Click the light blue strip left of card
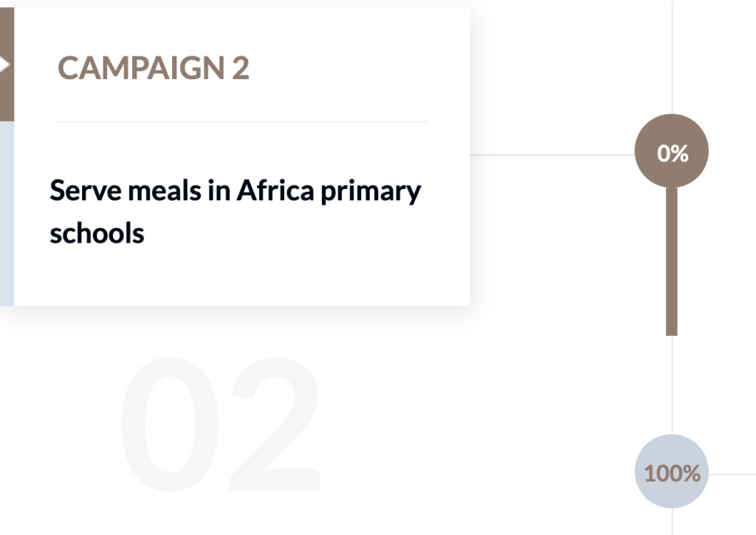Screen dimensions: 756x535 pos(7,214)
